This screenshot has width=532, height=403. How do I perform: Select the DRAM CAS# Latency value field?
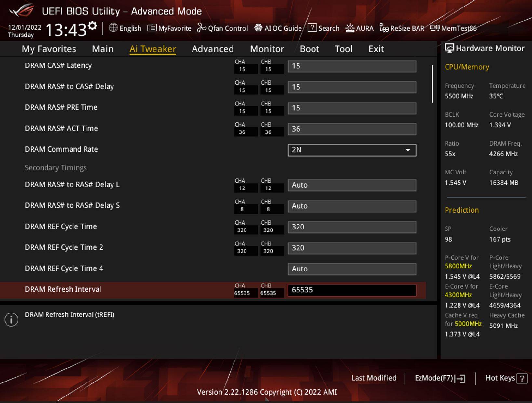(352, 66)
